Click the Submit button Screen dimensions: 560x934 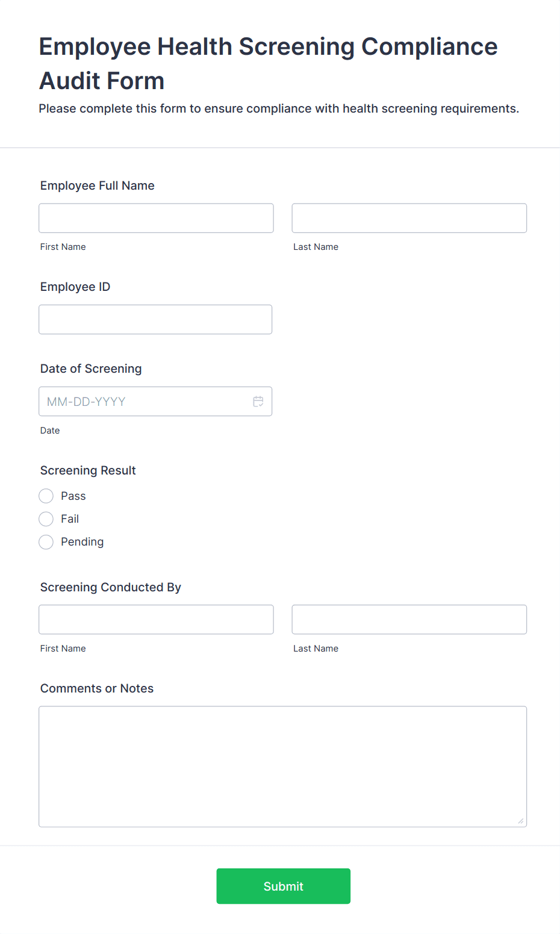284,886
